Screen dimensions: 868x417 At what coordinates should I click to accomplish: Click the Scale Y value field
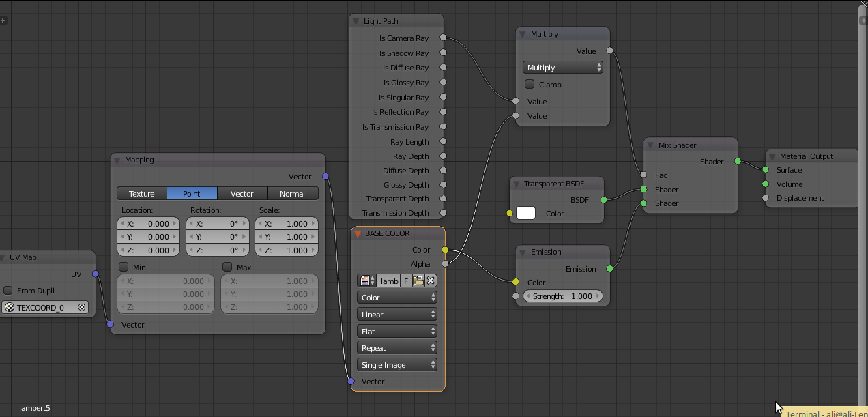click(287, 237)
